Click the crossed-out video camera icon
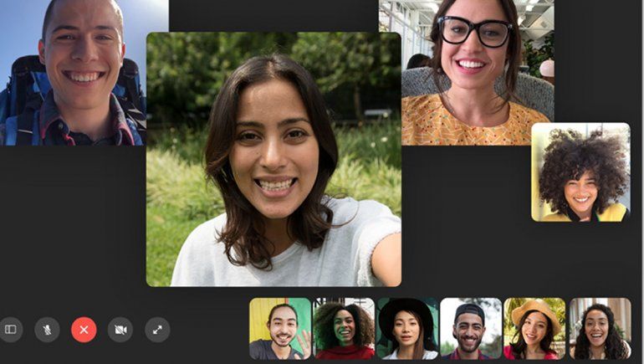Viewport: 644px width, 364px height. coord(120,330)
